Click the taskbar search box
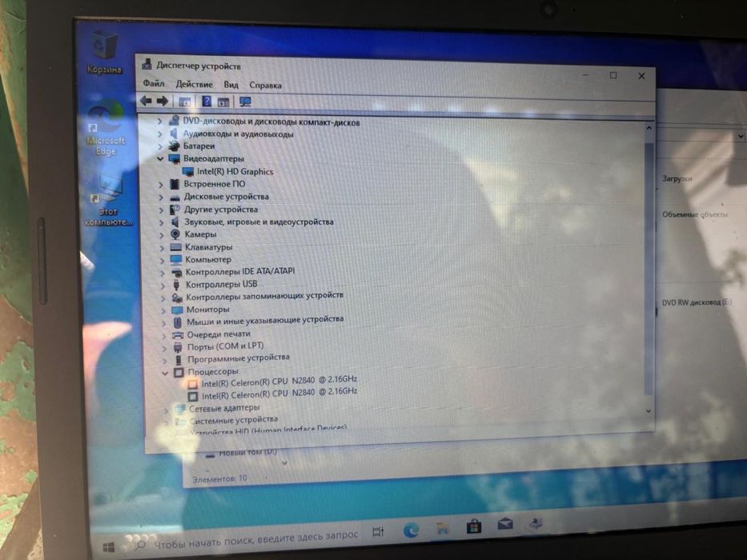This screenshot has height=560, width=747. [x=246, y=538]
